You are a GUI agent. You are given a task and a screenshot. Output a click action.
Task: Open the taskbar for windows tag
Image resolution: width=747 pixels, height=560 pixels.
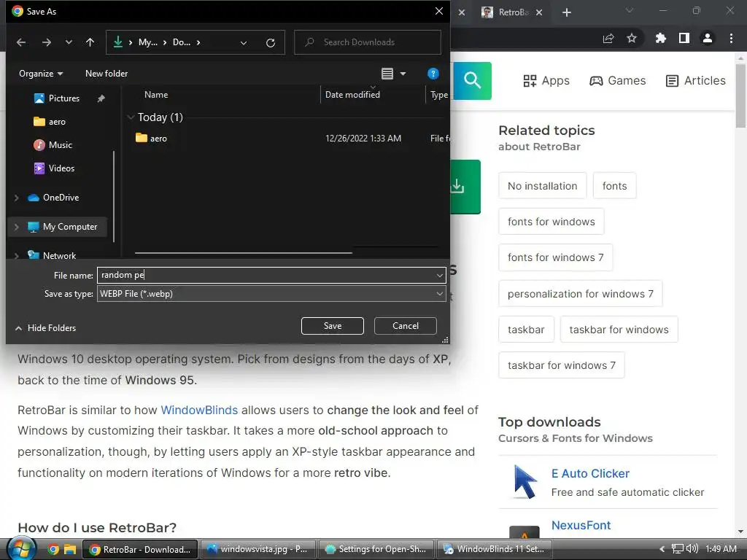point(619,330)
